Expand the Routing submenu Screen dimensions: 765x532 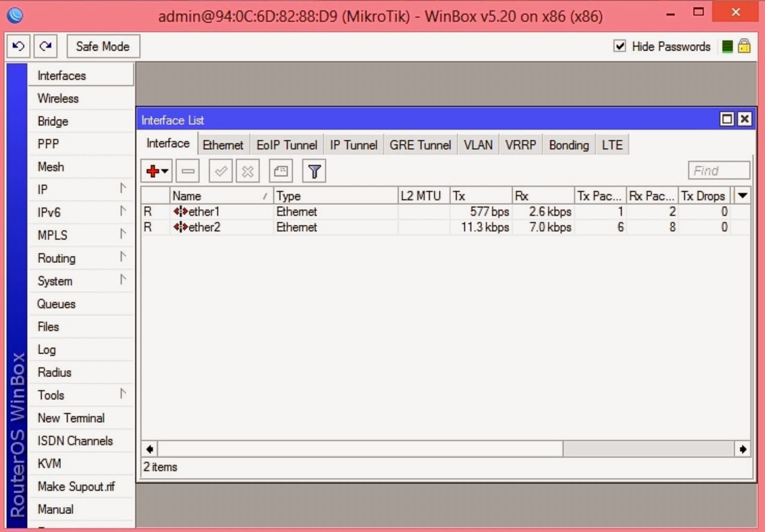coord(81,258)
